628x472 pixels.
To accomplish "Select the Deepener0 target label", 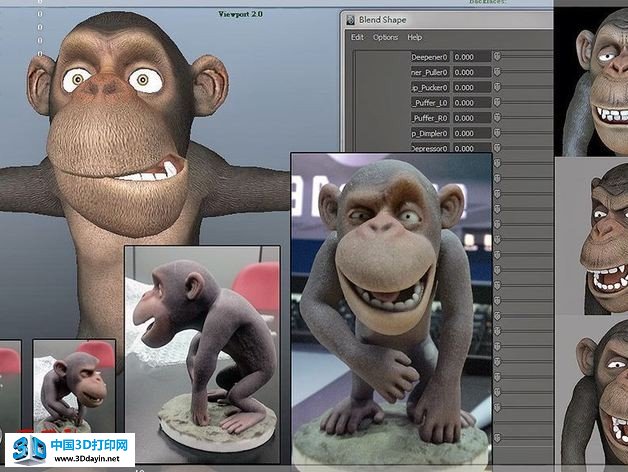I will [430, 57].
